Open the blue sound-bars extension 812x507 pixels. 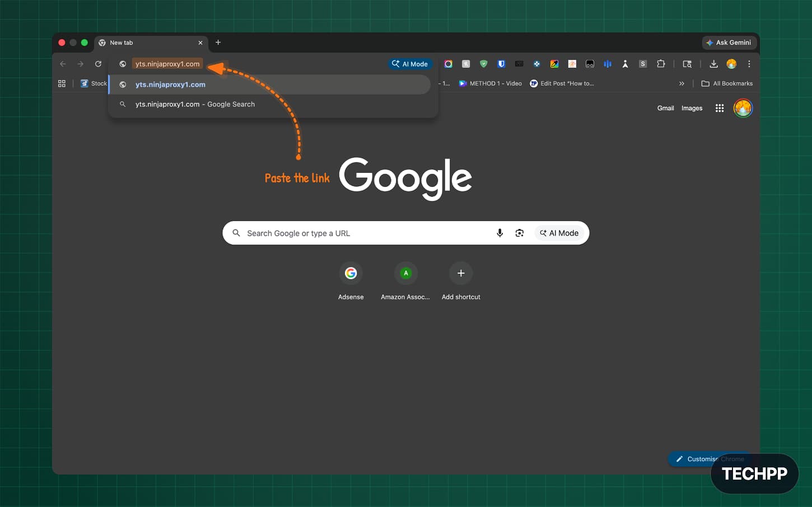tap(608, 64)
